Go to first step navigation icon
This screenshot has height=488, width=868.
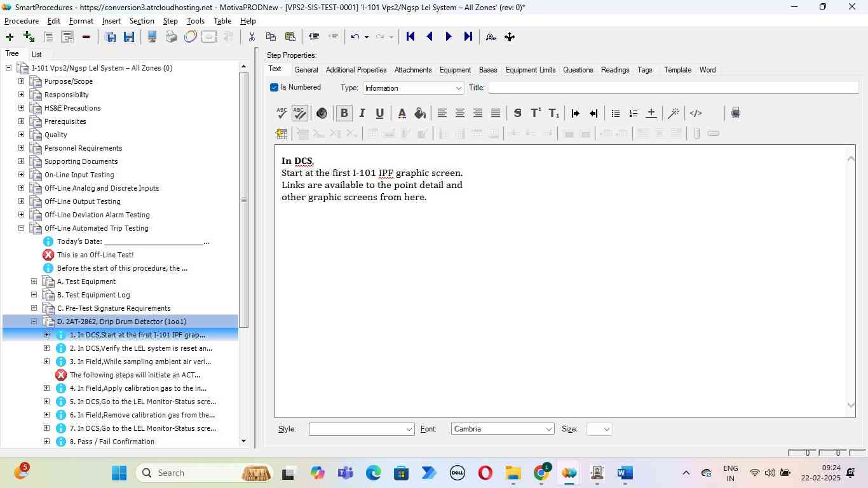tap(410, 37)
